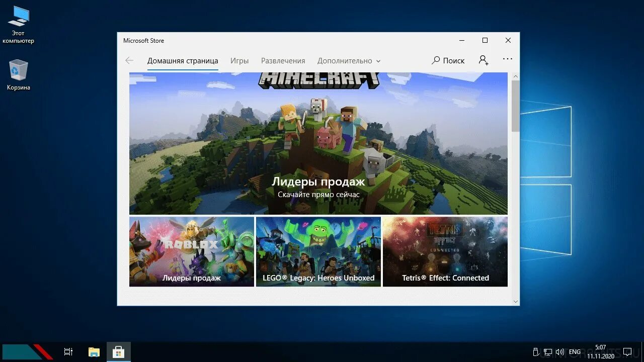The width and height of the screenshot is (644, 362).
Task: Switch the ENG language indicator
Action: coord(575,352)
